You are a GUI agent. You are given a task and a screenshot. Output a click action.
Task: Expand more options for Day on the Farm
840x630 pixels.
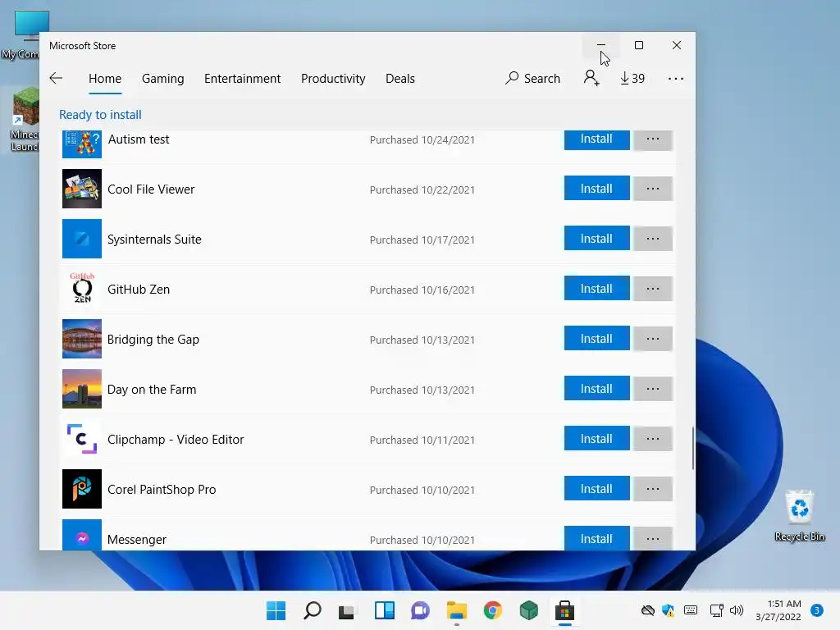pos(652,388)
